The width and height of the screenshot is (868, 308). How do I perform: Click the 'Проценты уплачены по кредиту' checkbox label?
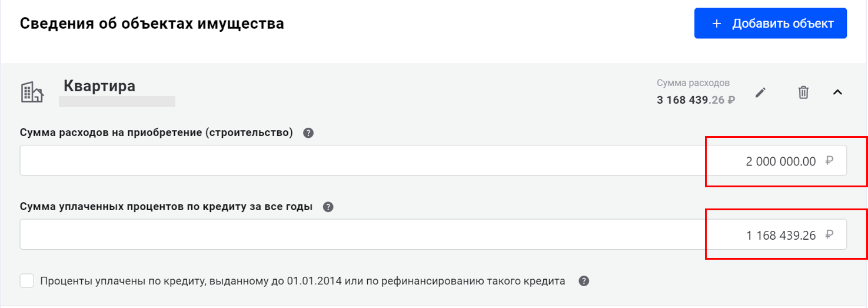[302, 281]
